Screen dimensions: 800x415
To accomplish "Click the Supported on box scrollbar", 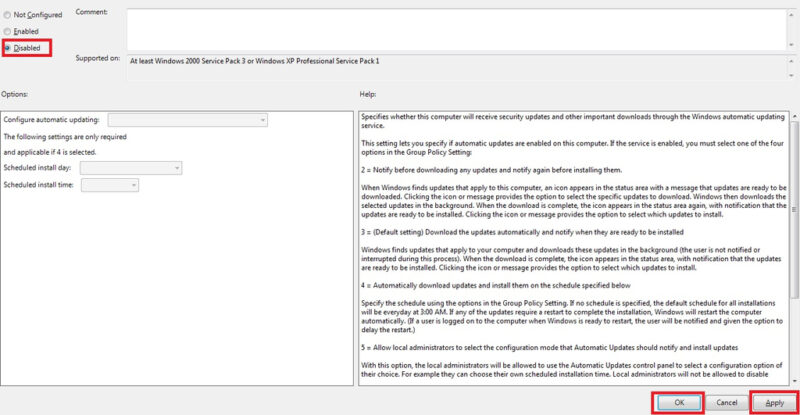I will [x=793, y=66].
